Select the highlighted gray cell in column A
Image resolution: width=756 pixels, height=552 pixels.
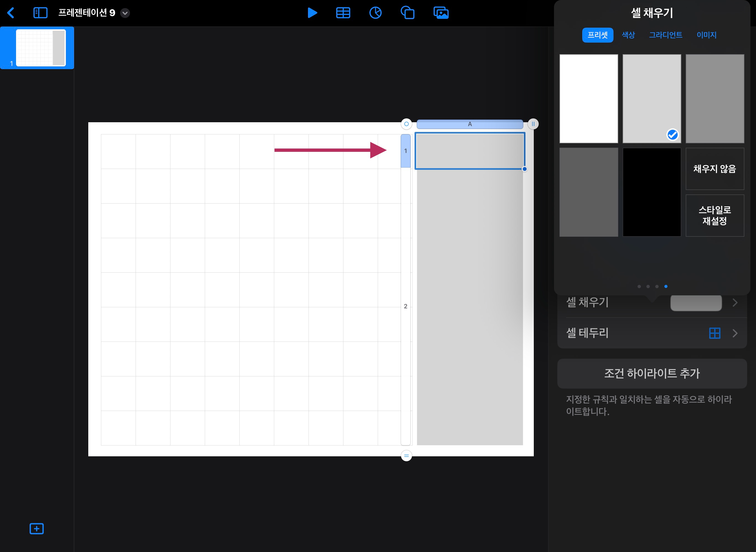tap(470, 151)
